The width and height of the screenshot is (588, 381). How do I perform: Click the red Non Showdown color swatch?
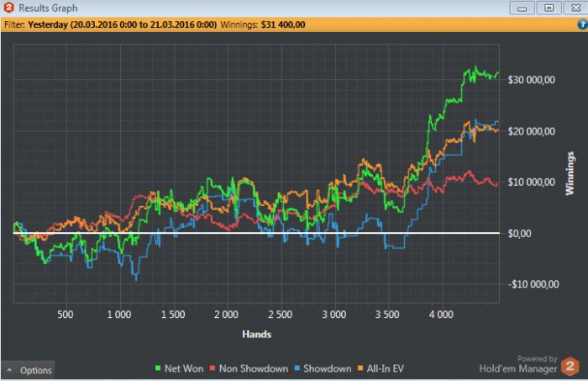(x=213, y=368)
